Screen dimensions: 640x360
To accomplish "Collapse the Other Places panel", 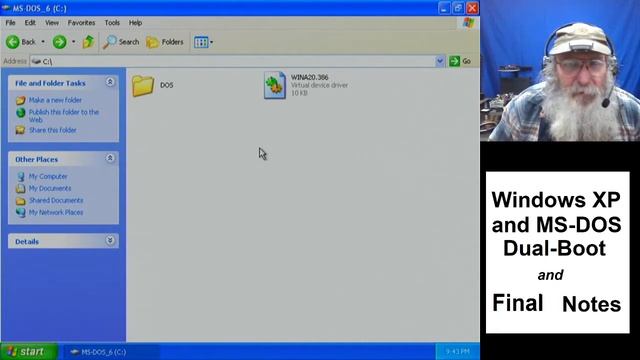I will (110, 158).
